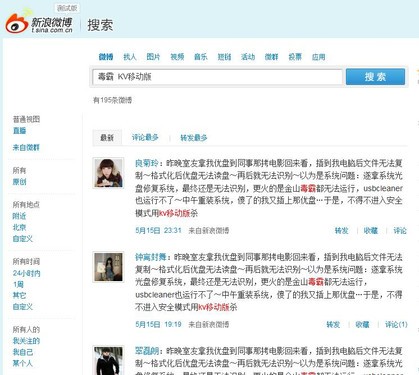419x375 pixels.
Task: Click the 搜索 page title in header
Action: tap(100, 25)
